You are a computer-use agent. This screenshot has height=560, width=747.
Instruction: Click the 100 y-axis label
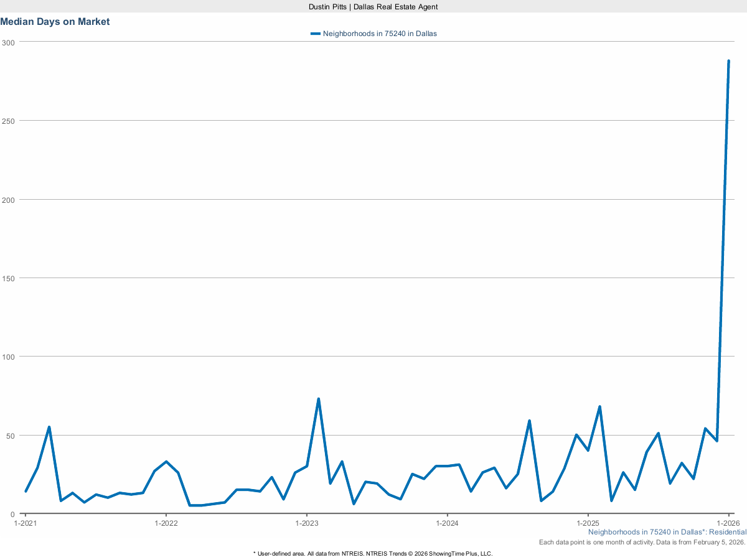[7, 357]
